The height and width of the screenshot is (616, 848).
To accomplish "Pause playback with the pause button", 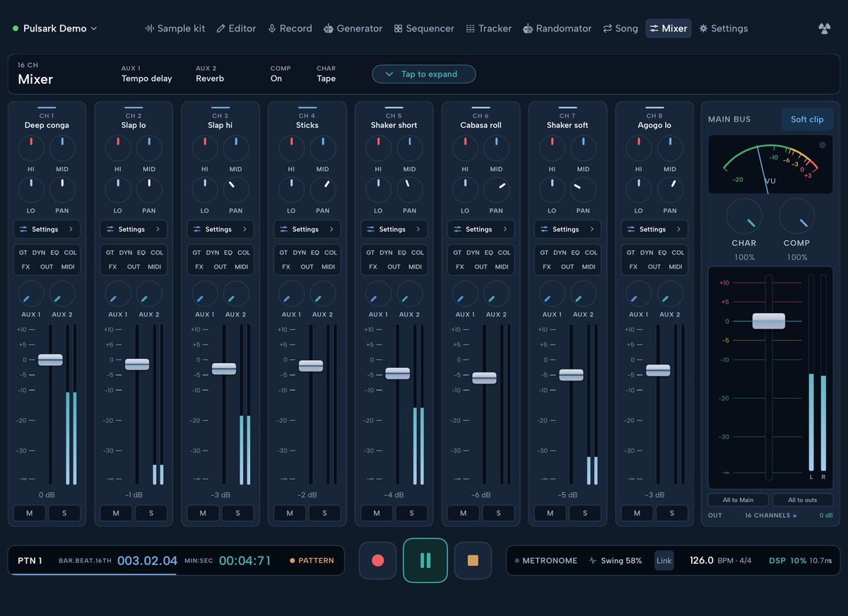I will 425,560.
